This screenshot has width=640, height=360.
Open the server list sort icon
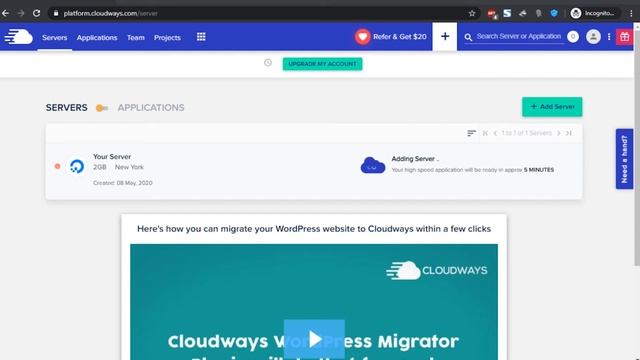pos(471,133)
